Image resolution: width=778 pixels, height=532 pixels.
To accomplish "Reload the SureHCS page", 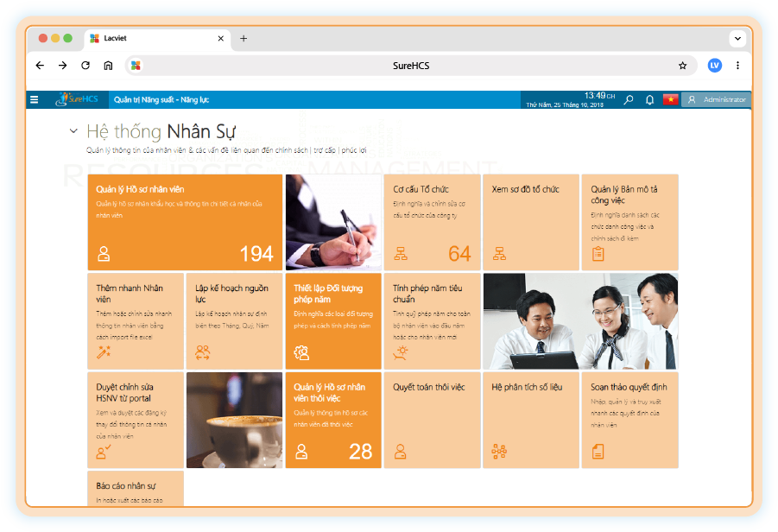I will pos(85,66).
